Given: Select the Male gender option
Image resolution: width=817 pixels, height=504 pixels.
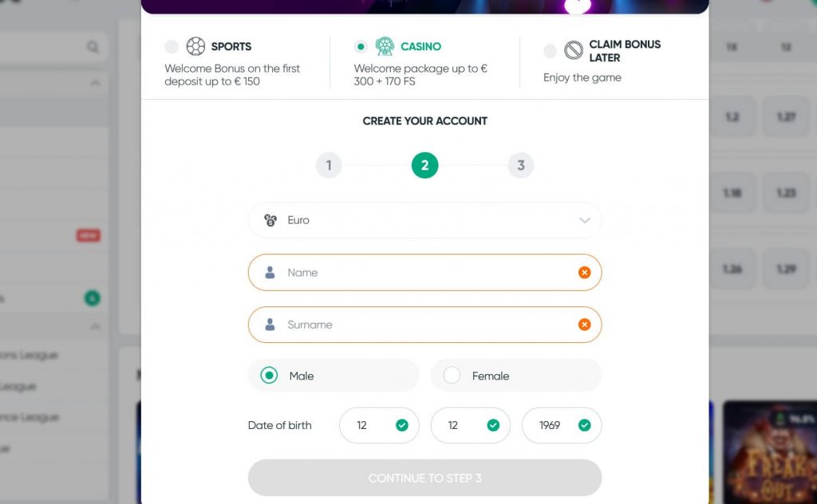Looking at the screenshot, I should 270,376.
